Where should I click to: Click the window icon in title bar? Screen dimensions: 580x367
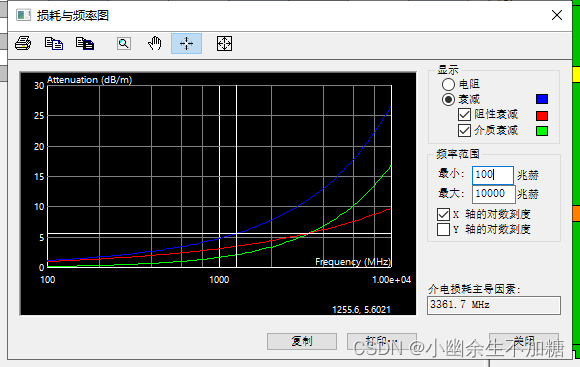(23, 15)
